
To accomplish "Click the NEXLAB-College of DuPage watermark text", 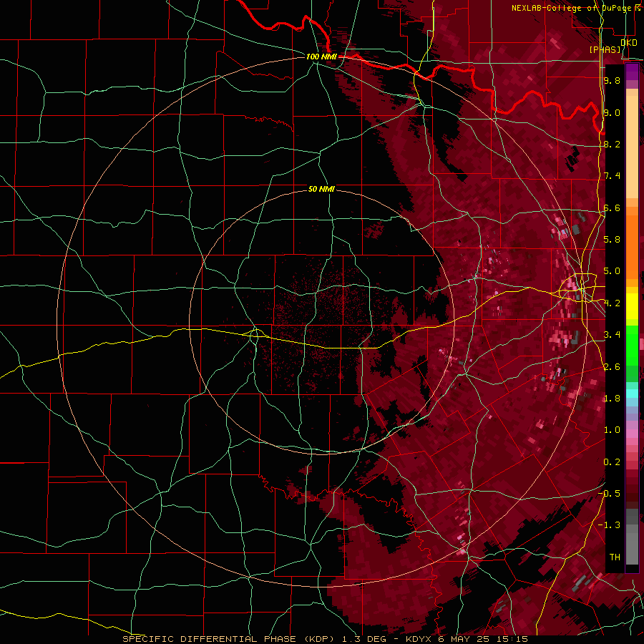I will [576, 8].
